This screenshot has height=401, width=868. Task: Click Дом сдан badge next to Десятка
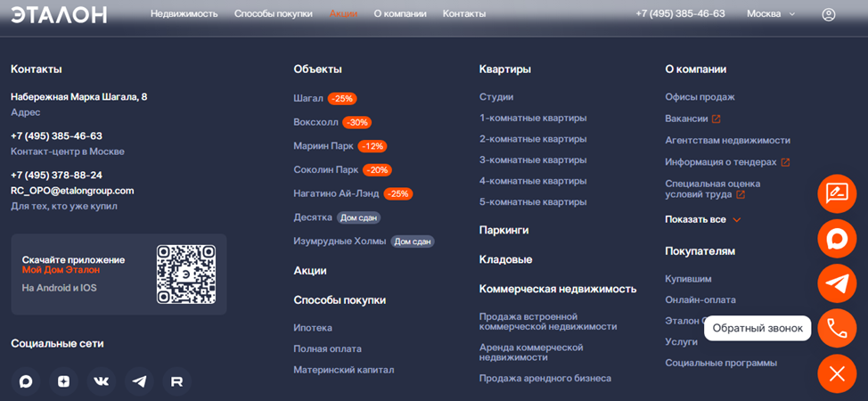[359, 217]
